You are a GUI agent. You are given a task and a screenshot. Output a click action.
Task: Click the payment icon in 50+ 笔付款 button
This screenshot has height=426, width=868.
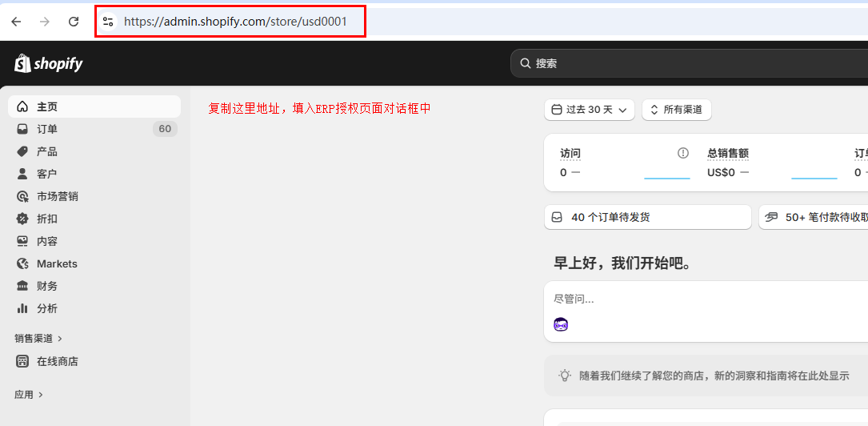pyautogui.click(x=772, y=217)
